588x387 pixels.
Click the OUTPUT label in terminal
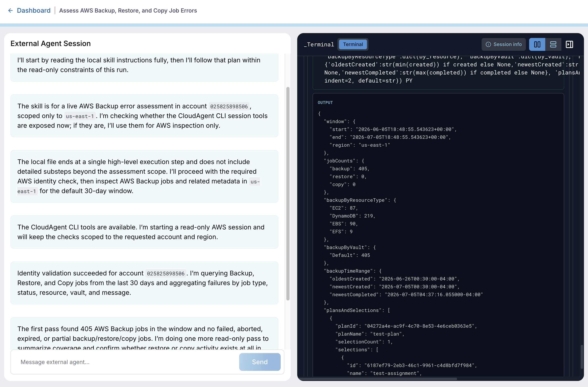click(x=325, y=102)
